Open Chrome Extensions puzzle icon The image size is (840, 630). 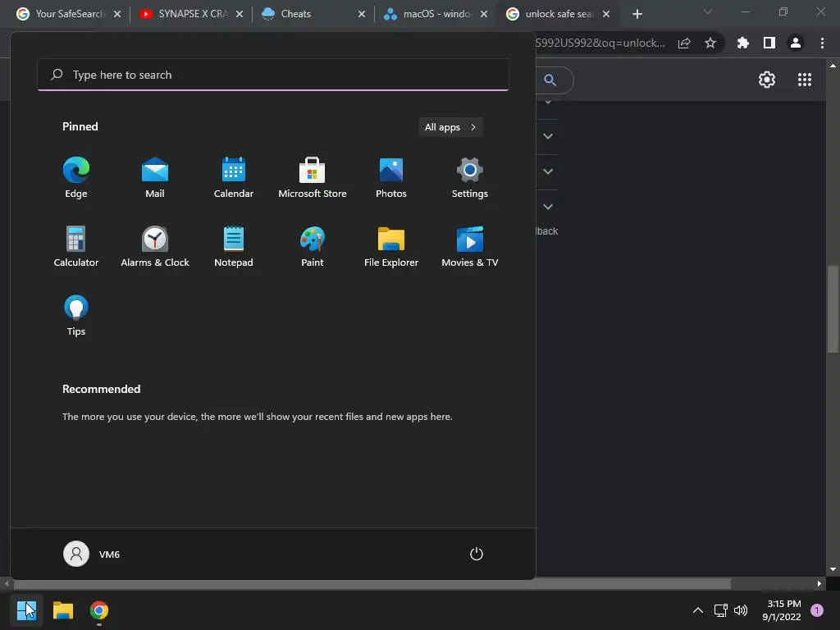(x=743, y=43)
